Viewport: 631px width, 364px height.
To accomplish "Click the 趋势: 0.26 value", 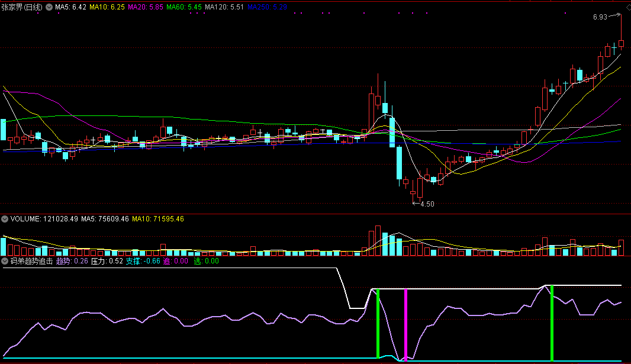I will click(72, 261).
